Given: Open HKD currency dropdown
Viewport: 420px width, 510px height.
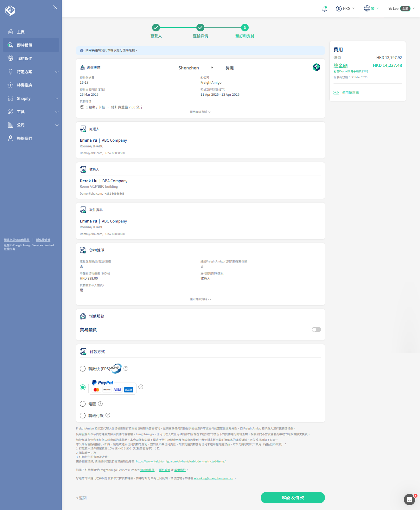Looking at the screenshot, I should 345,9.
